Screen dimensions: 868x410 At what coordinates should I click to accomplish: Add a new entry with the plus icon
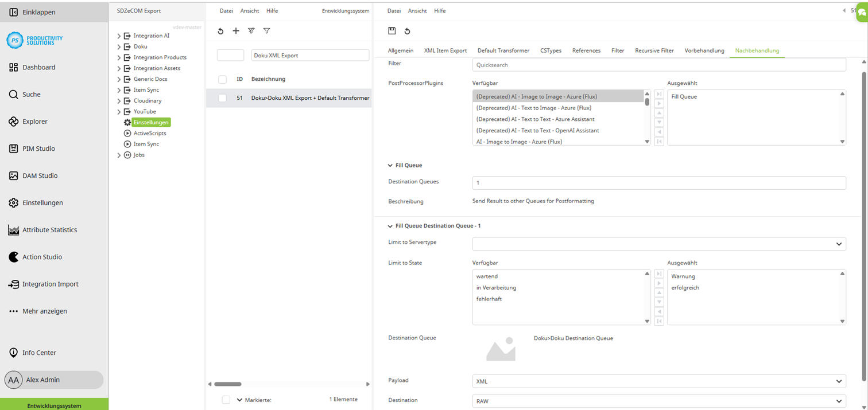click(236, 31)
